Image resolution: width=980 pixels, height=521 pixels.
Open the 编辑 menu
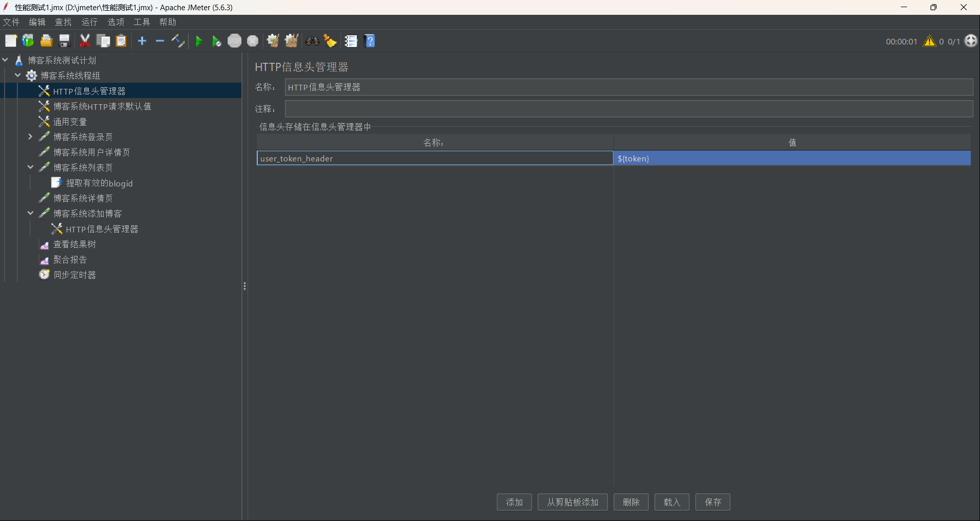point(37,22)
